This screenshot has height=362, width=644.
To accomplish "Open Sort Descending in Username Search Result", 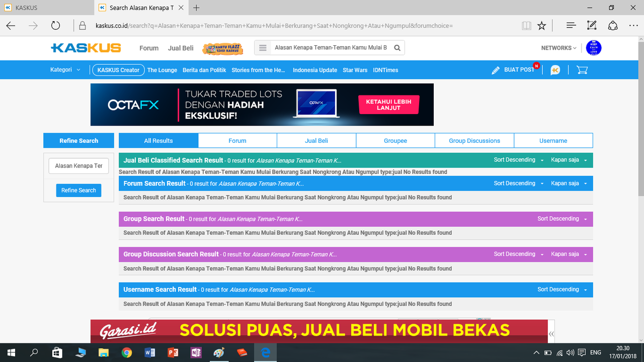I will pyautogui.click(x=562, y=290).
